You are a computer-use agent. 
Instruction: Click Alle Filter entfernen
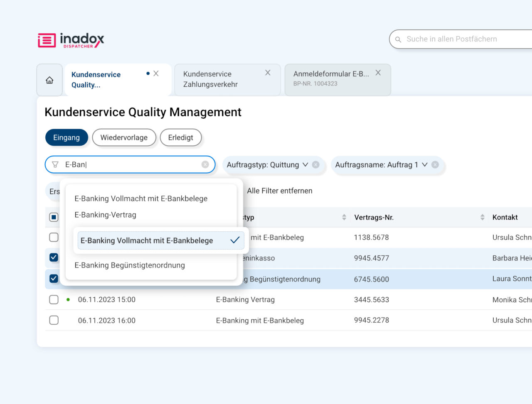tap(280, 191)
